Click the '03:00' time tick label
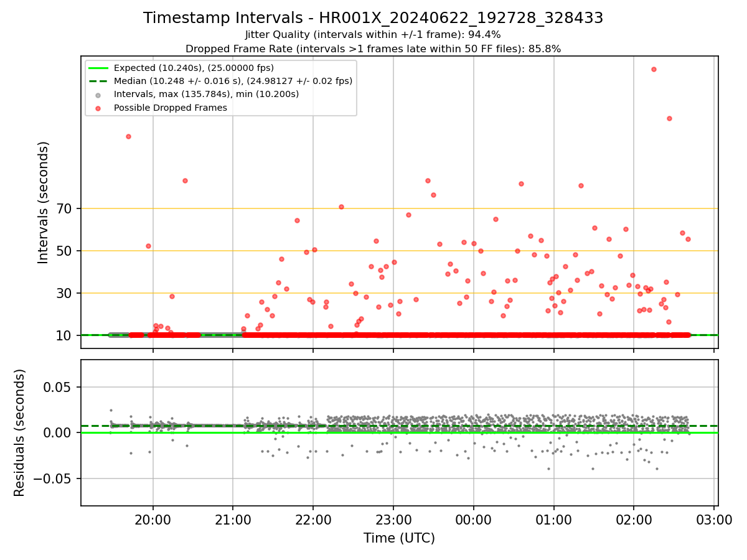The image size is (747, 560). click(x=714, y=520)
